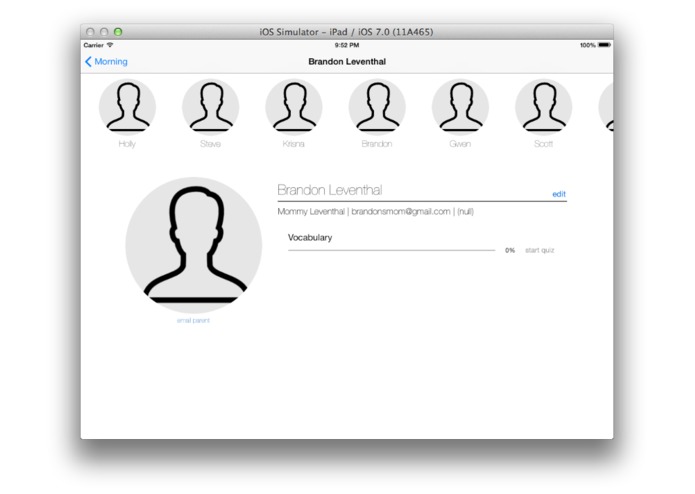The width and height of the screenshot is (695, 494).
Task: Click the Vocabulary progress bar
Action: 391,250
